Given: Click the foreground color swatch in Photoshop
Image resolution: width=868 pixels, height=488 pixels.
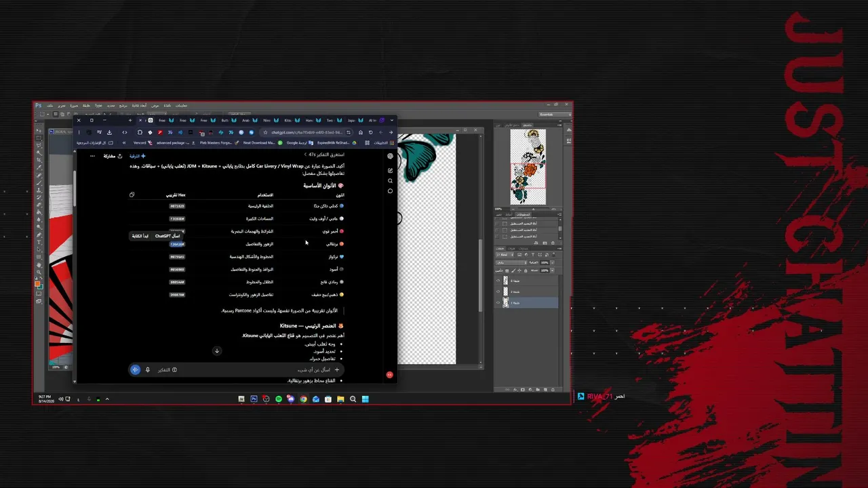Looking at the screenshot, I should (x=39, y=285).
